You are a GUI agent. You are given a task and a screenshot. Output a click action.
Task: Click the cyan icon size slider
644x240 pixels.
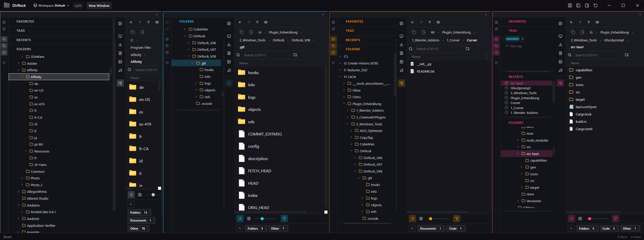tap(262, 219)
